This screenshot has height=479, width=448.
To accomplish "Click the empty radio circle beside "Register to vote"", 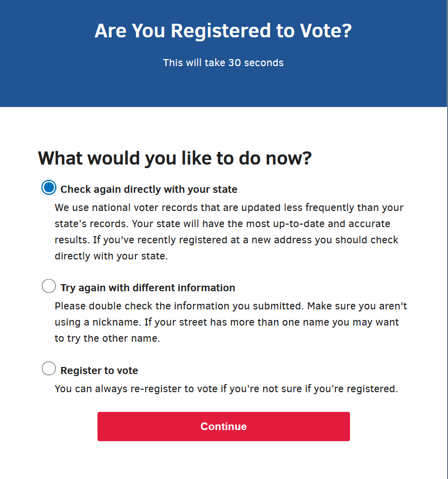I will pyautogui.click(x=48, y=368).
